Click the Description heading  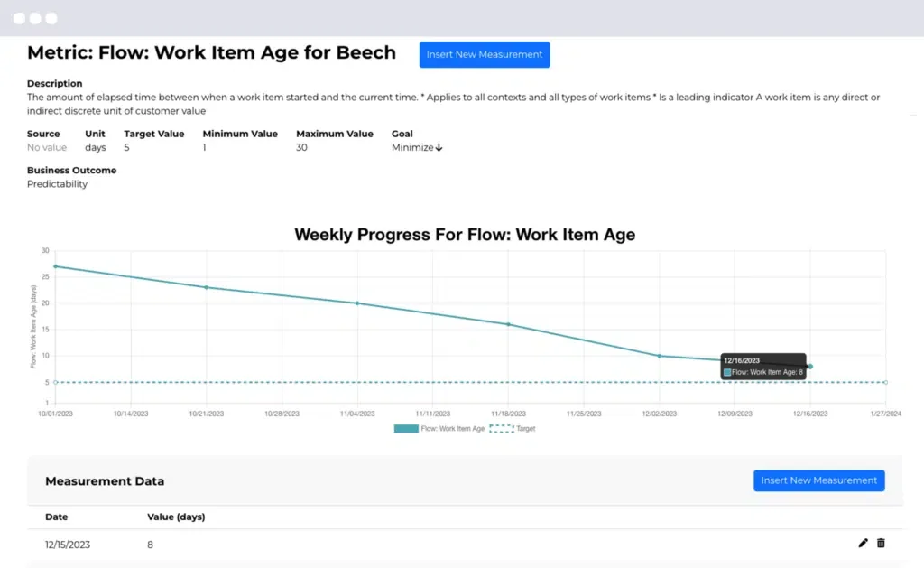click(x=54, y=83)
